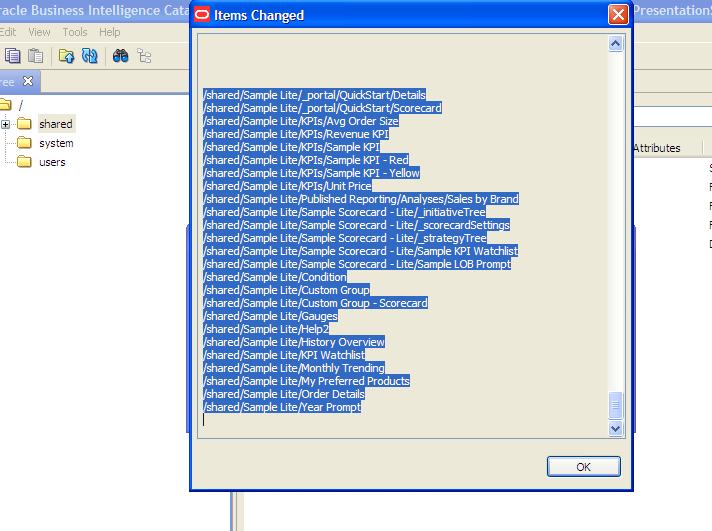The image size is (712, 531).
Task: Close the Tree tab with X
Action: click(x=28, y=81)
